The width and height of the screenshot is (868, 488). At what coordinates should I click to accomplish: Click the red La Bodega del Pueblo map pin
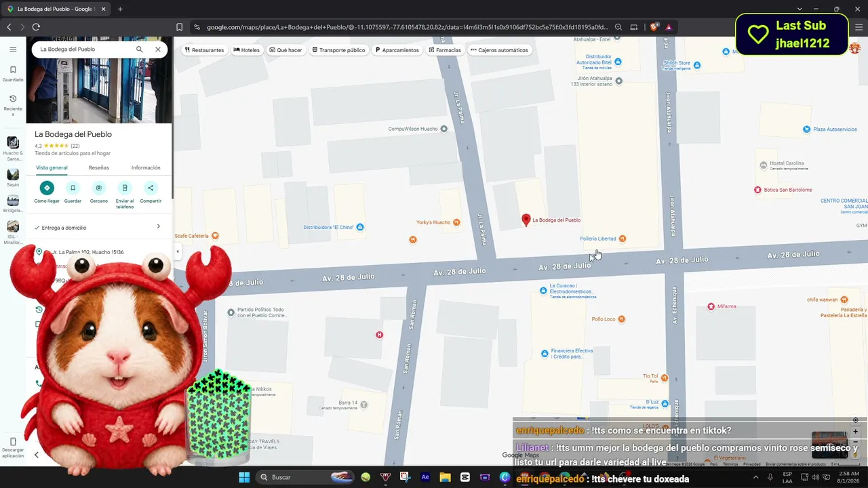coord(526,220)
